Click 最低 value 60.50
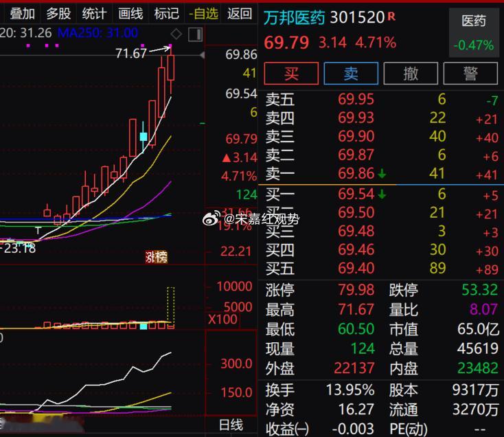The image size is (504, 437). click(x=356, y=329)
